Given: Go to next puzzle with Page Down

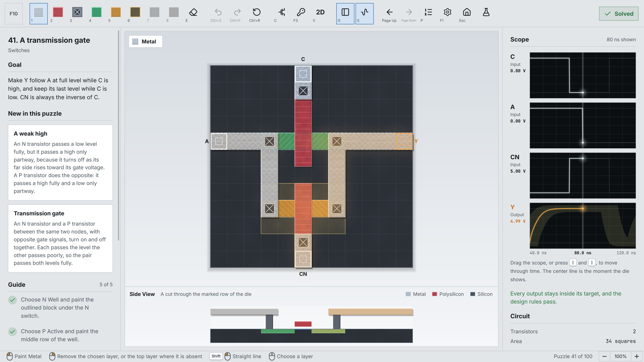Looking at the screenshot, I should pos(409,13).
